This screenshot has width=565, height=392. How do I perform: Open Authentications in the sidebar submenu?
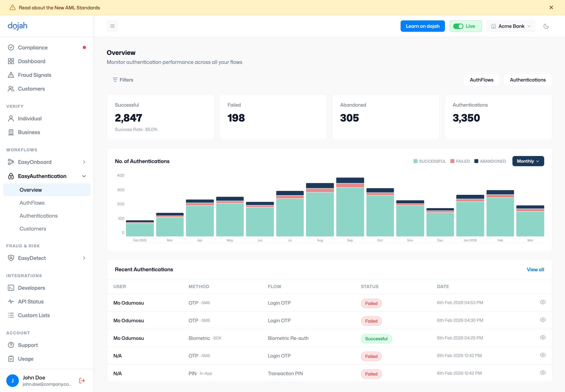[39, 216]
